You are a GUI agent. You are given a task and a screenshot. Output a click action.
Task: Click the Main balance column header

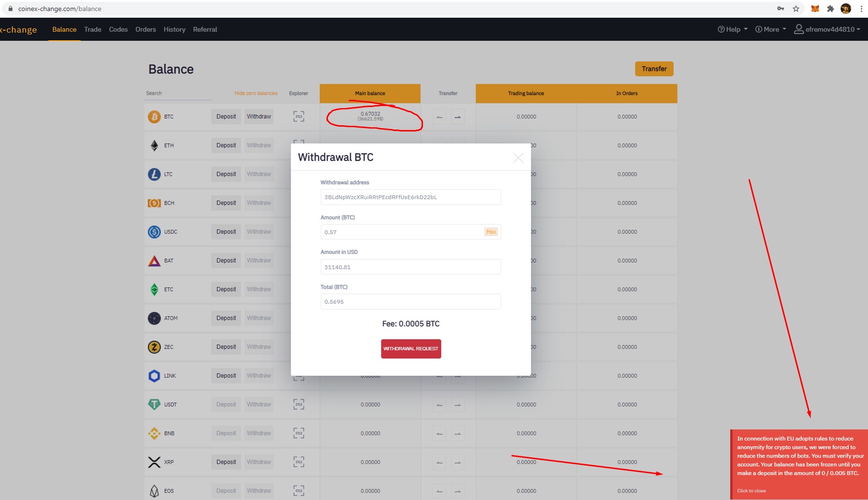[370, 94]
